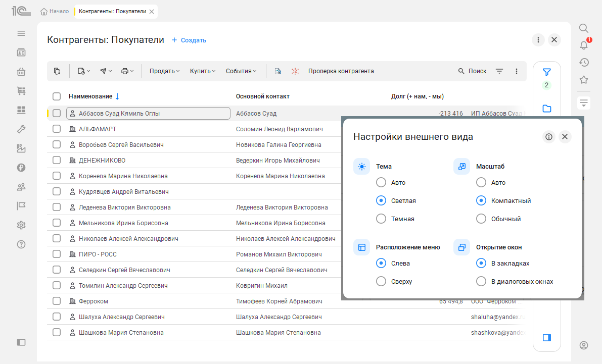The image size is (602, 364).
Task: Click the copy icon in the toolbar
Action: point(58,71)
